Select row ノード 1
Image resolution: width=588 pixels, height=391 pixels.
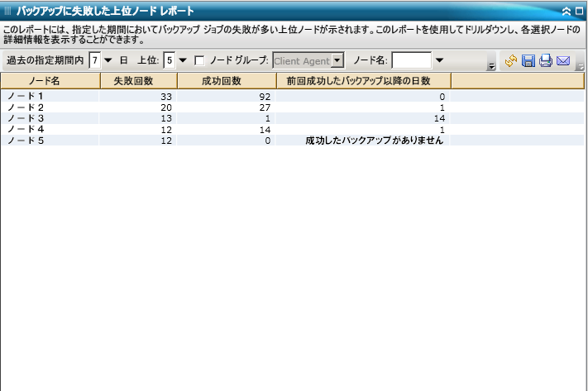point(293,97)
